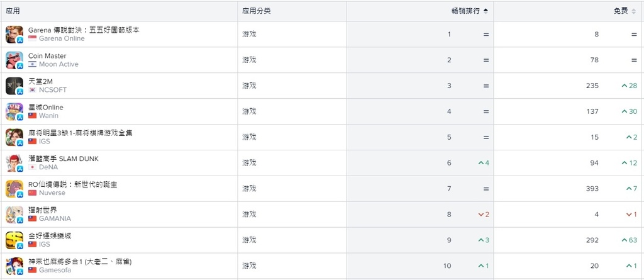Sort by 免费 column arrow
The width and height of the screenshot is (644, 280).
(635, 11)
